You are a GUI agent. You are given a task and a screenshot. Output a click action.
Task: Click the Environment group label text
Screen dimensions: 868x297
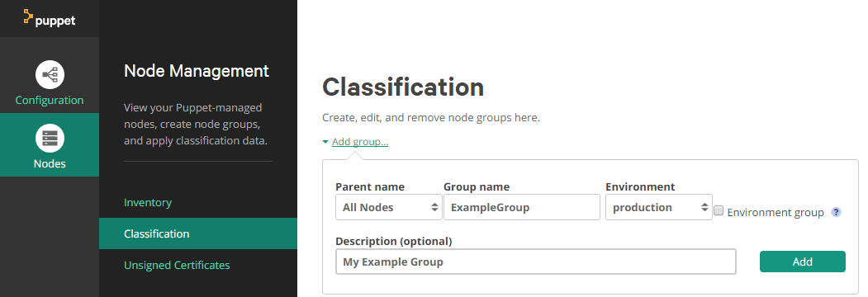coord(776,212)
